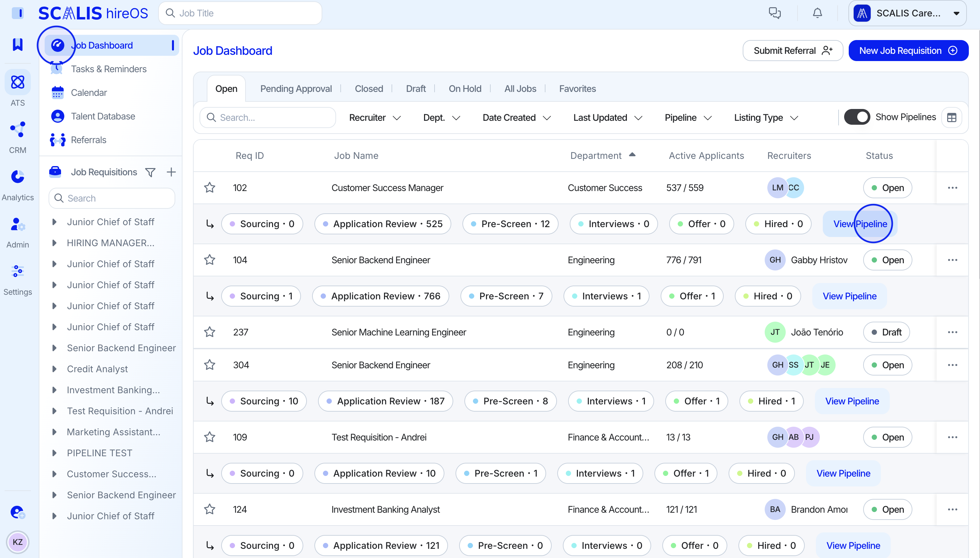Open the CRM module icon
Screen dimensions: 980x558
point(18,130)
